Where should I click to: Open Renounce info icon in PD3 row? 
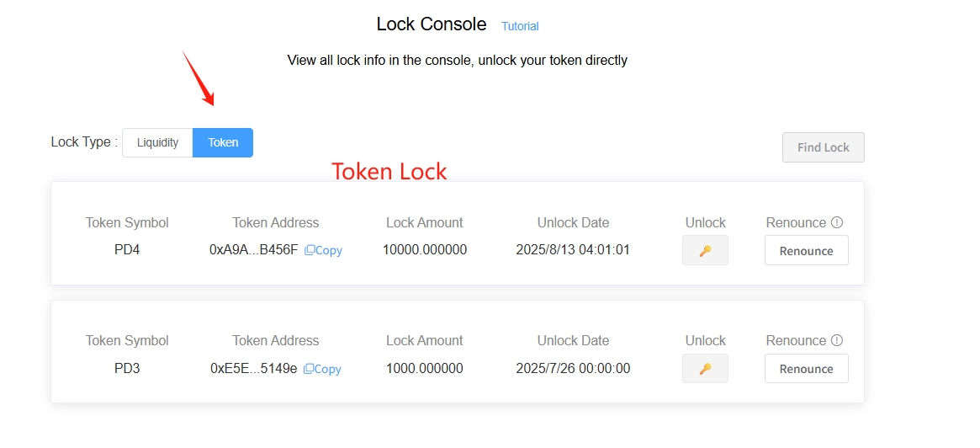pyautogui.click(x=838, y=340)
